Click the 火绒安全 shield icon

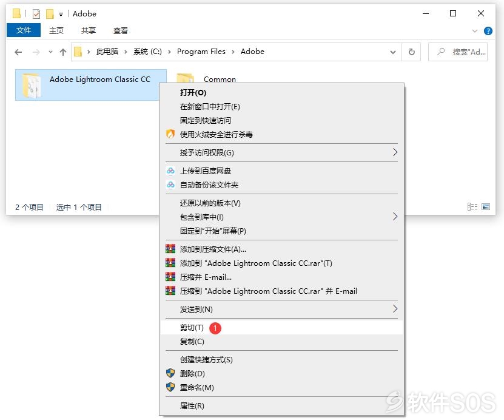[170, 134]
